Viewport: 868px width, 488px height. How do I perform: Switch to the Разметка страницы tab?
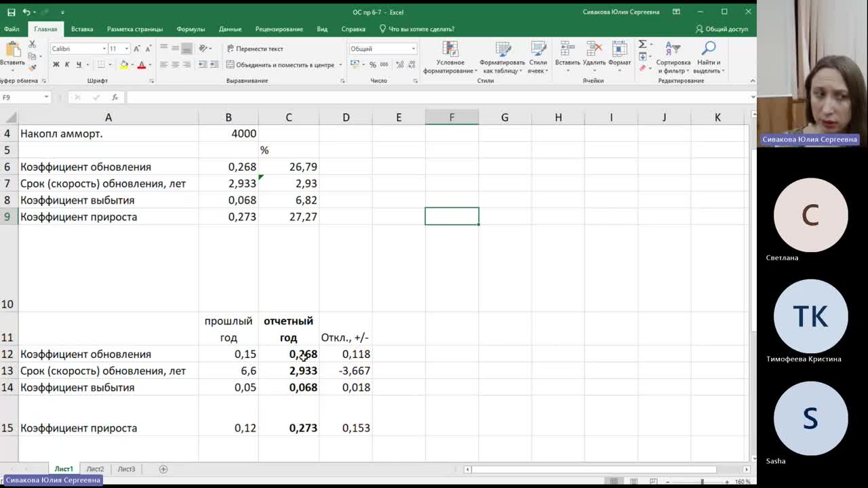pyautogui.click(x=135, y=29)
